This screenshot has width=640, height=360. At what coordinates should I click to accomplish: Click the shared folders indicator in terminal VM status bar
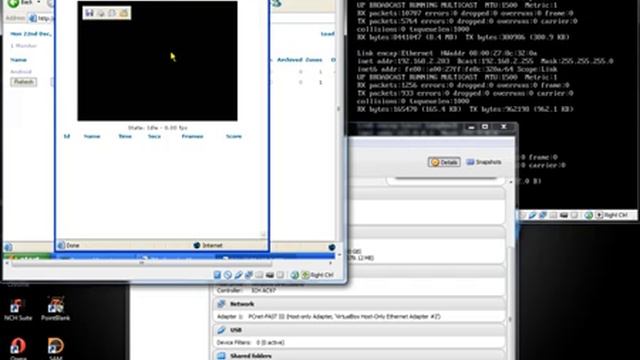[553, 215]
